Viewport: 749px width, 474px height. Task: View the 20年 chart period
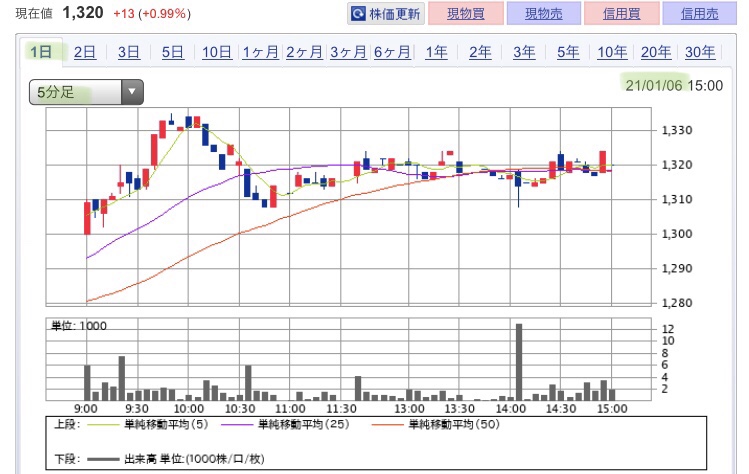[x=656, y=52]
